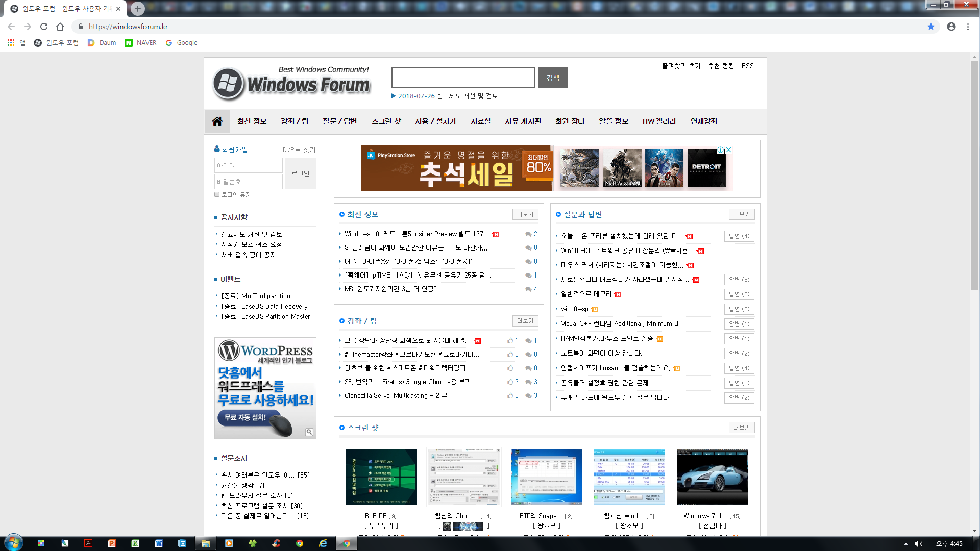Open the 2018-07-26 신고제도 개선 notice link

[448, 96]
